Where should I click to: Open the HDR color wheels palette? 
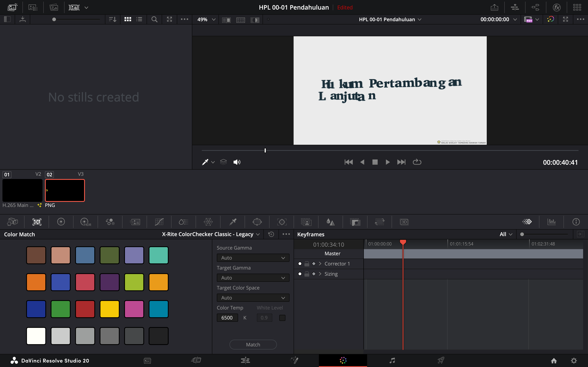click(85, 222)
